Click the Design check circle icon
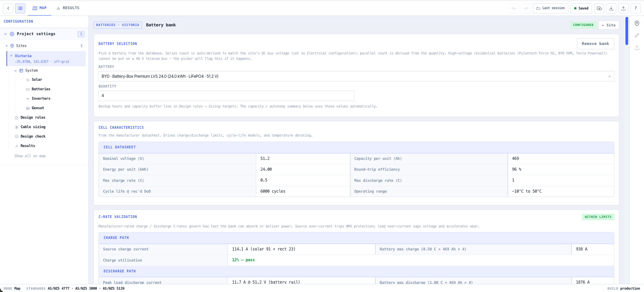Viewport: 644px width, 292px height. pyautogui.click(x=17, y=137)
